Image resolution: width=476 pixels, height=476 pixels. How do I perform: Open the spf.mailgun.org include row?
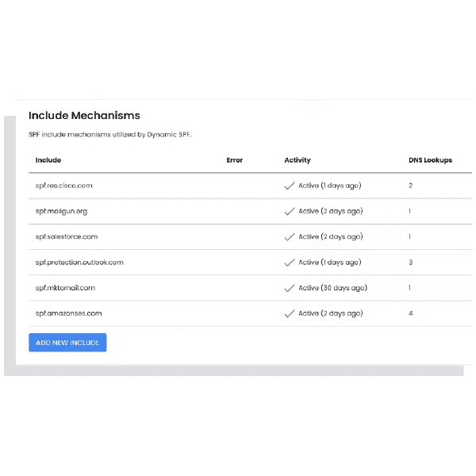61,211
